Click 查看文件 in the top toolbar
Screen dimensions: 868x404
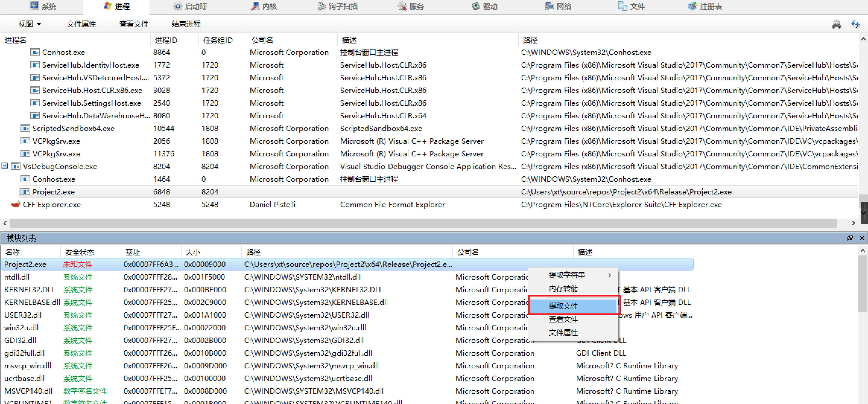(x=134, y=24)
